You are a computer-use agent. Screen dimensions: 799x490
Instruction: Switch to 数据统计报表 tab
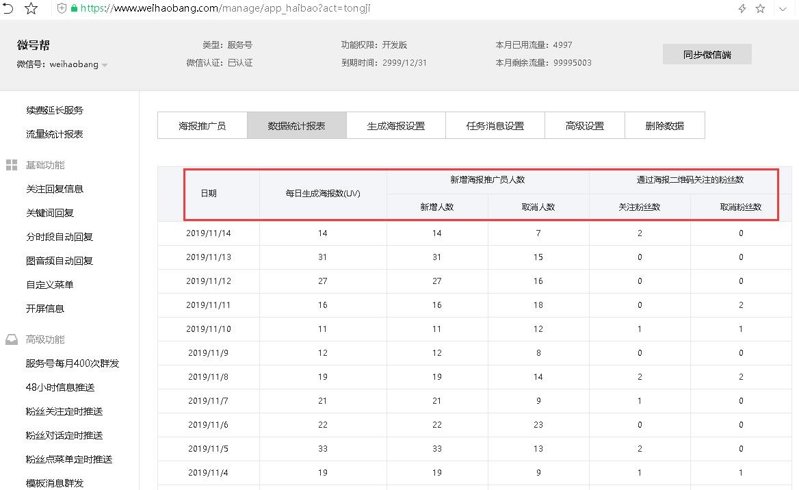pos(297,125)
